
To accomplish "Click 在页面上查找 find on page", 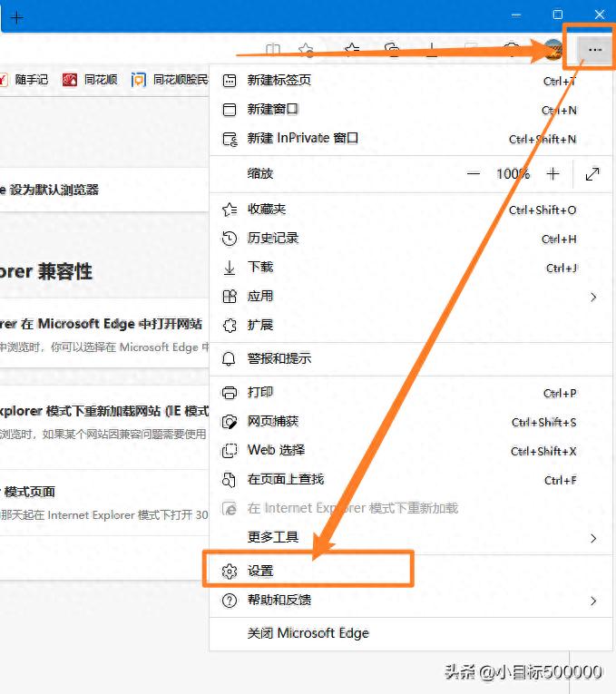I will point(285,479).
